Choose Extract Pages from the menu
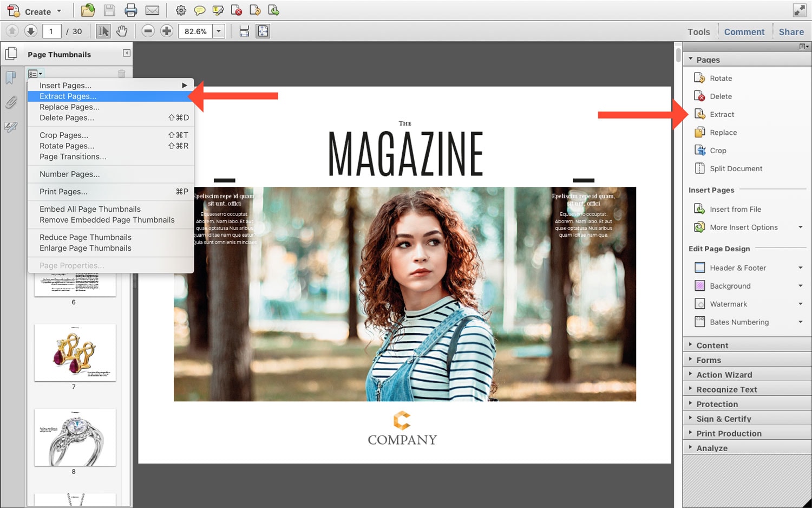Viewport: 812px width, 508px height. (68, 96)
